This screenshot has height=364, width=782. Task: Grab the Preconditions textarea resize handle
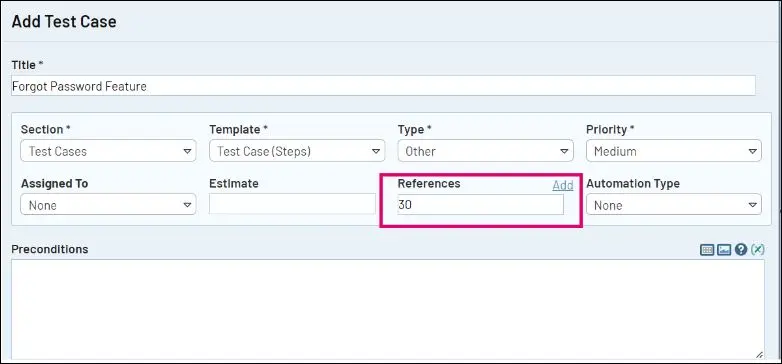pyautogui.click(x=759, y=354)
